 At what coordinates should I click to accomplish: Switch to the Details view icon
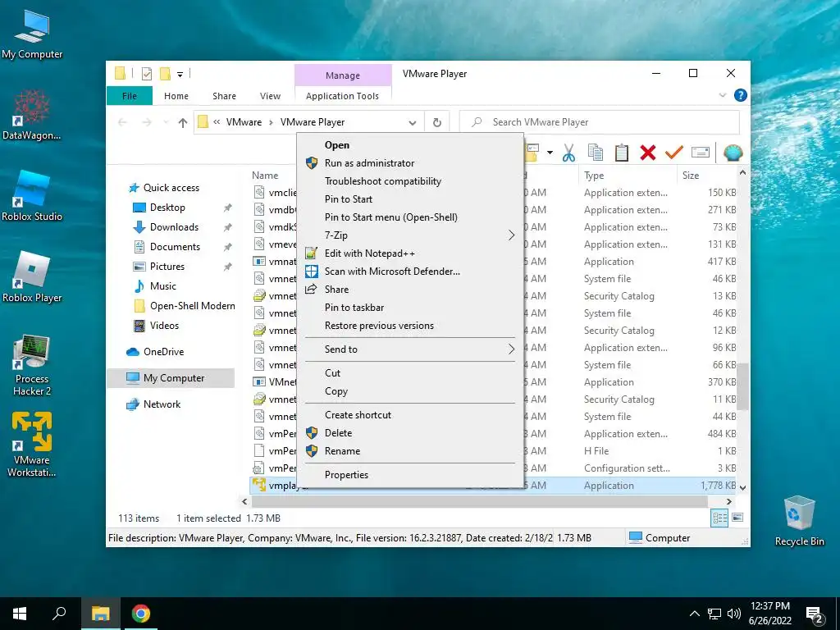[719, 518]
